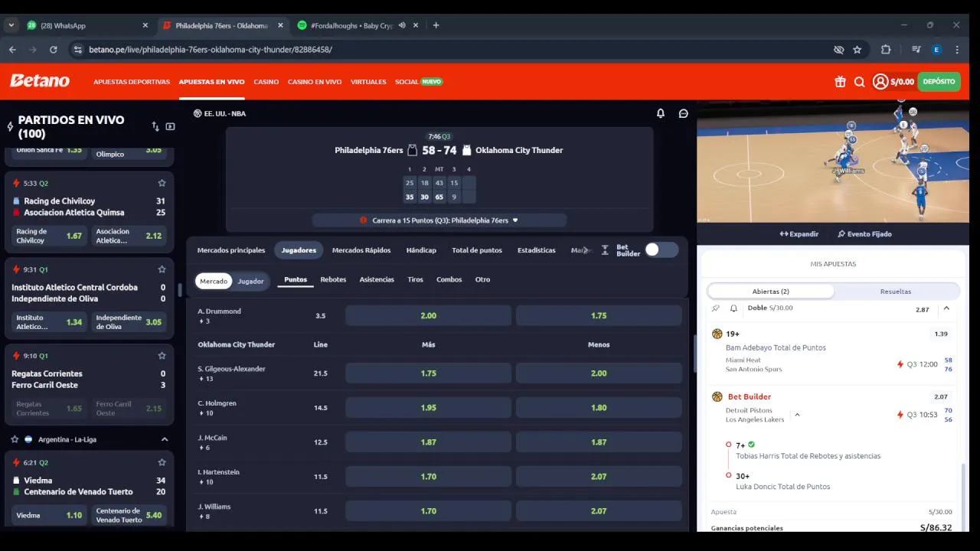Open the user account profile icon
The height and width of the screenshot is (551, 980).
pos(880,81)
